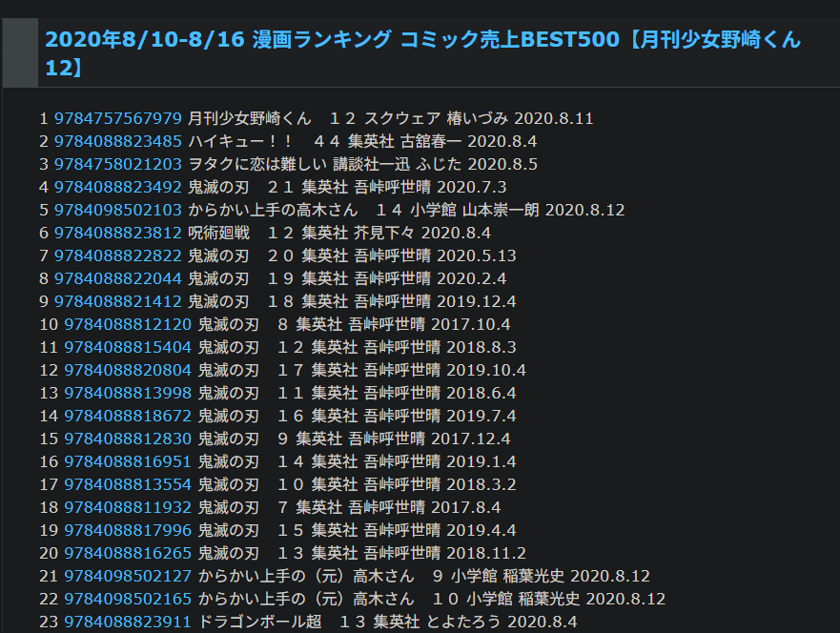Screen dimensions: 840x633
Task: Open ISBN link 9784098502103
Action: (118, 210)
